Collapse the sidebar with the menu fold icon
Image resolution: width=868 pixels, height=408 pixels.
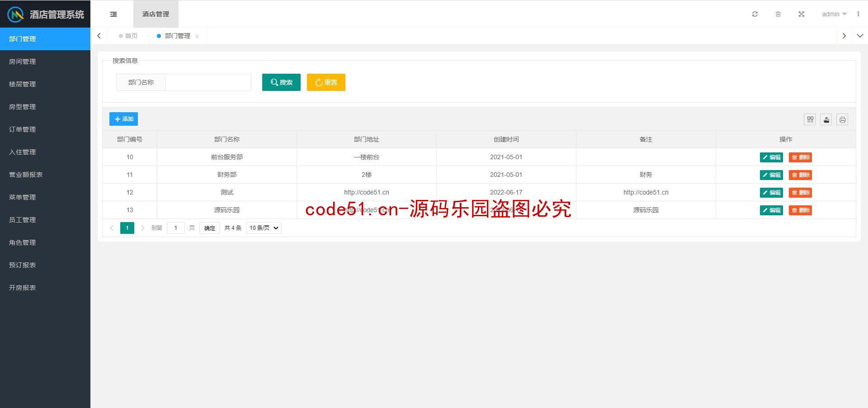point(113,14)
